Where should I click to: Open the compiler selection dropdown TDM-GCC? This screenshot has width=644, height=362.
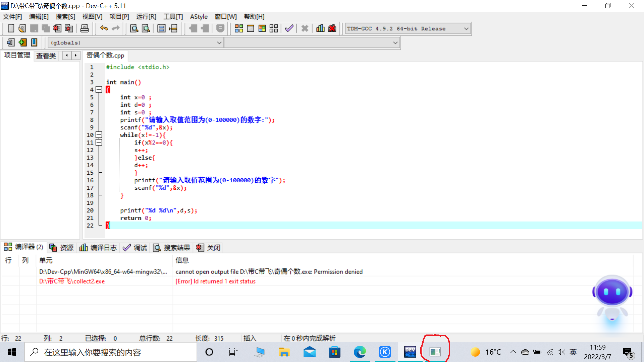click(408, 29)
